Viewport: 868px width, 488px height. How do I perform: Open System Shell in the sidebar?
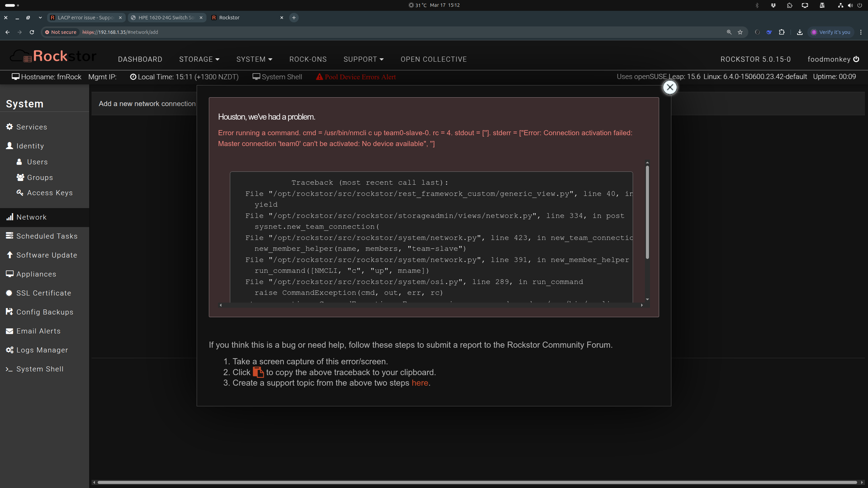(x=44, y=369)
